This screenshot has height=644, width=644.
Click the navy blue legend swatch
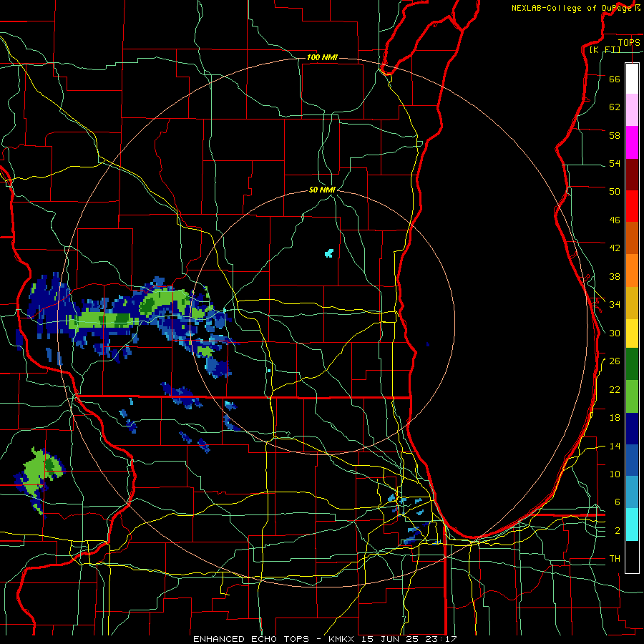coord(632,429)
